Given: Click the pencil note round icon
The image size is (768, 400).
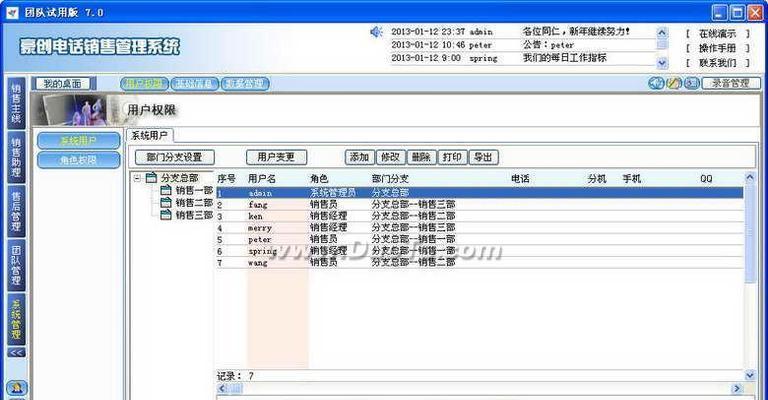Looking at the screenshot, I should pyautogui.click(x=674, y=83).
